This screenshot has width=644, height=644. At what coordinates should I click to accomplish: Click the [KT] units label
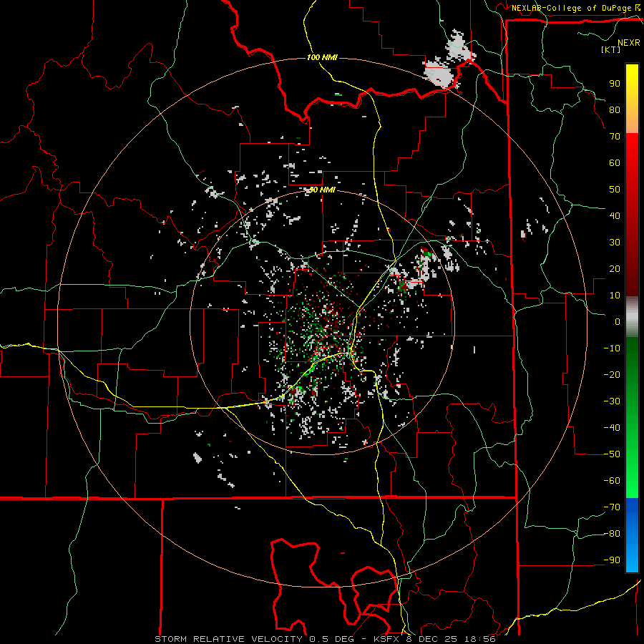(x=610, y=49)
